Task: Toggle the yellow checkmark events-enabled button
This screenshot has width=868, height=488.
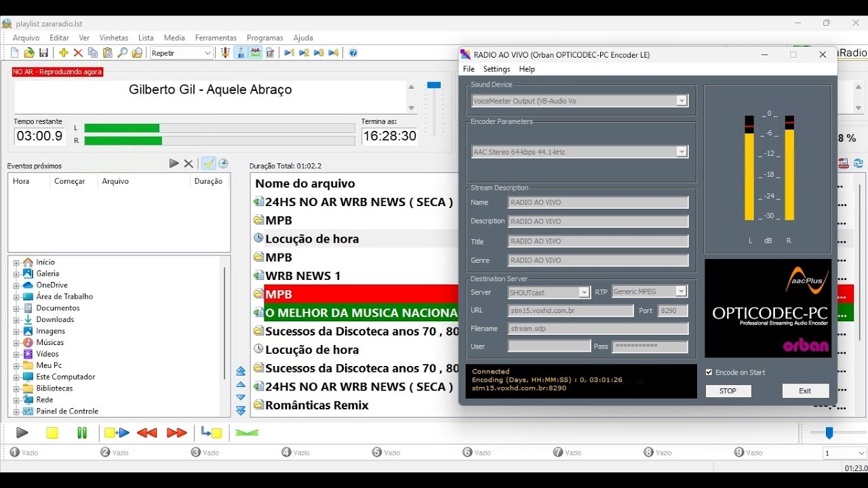Action: point(209,163)
